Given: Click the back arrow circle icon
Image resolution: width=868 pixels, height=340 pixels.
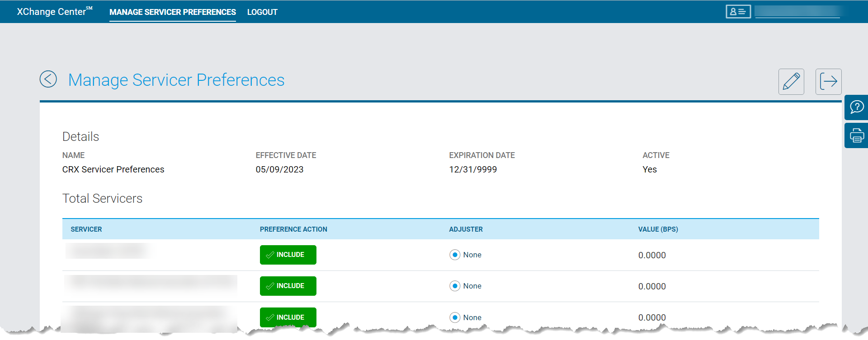Looking at the screenshot, I should 48,79.
